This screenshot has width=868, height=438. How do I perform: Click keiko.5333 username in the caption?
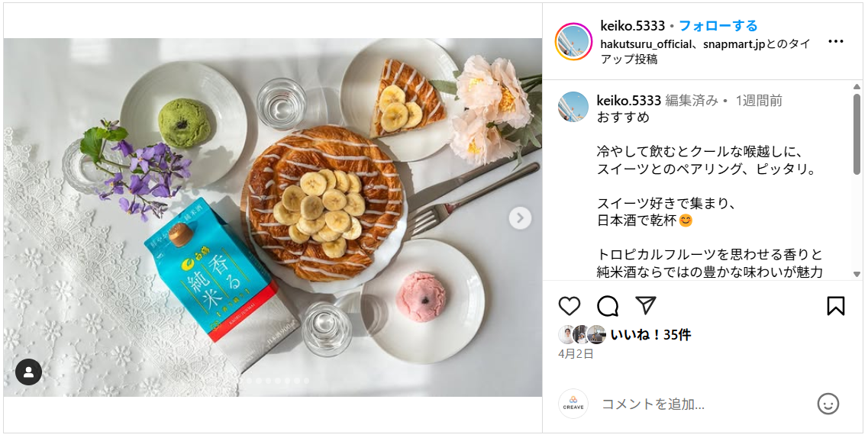629,101
